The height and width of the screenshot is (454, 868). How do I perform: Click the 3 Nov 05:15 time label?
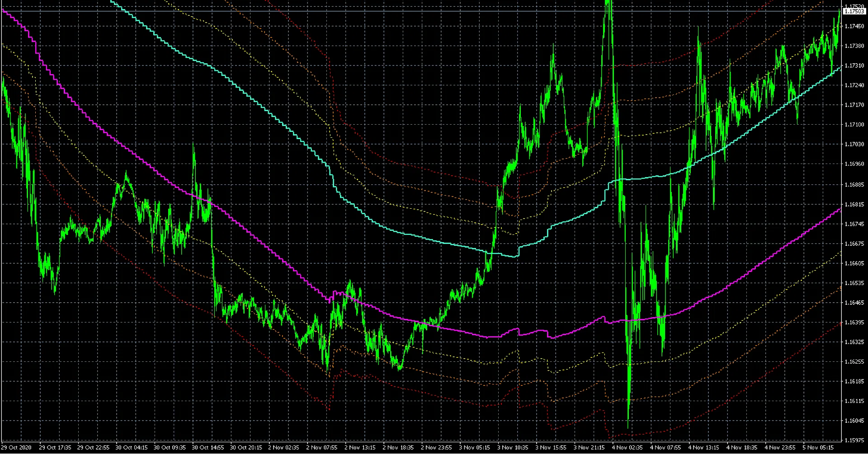coord(474,448)
